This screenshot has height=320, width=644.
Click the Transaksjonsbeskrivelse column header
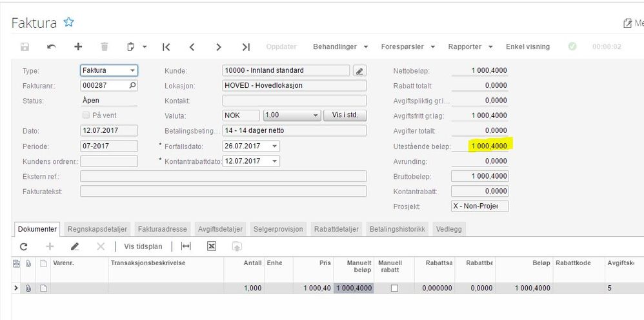point(166,269)
